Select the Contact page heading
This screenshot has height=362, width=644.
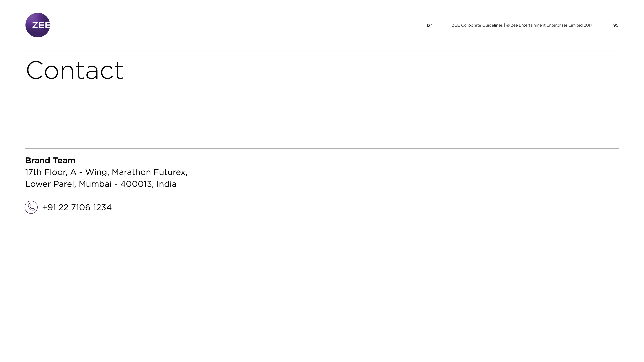74,70
